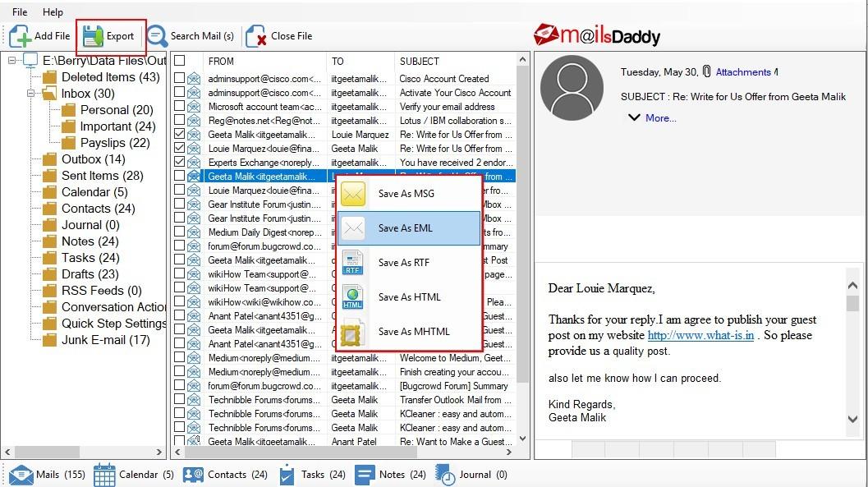The height and width of the screenshot is (487, 868).
Task: Open the Tasks (24) bottom icon
Action: (287, 475)
